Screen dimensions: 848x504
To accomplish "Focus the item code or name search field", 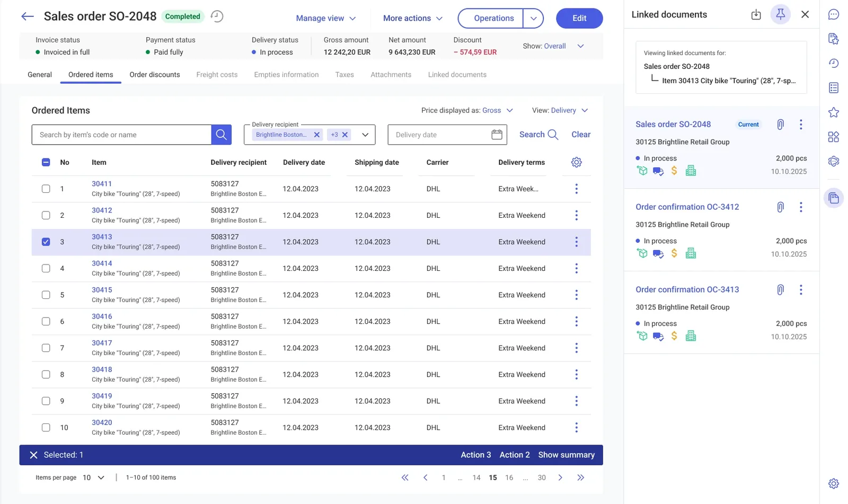I will pos(121,135).
